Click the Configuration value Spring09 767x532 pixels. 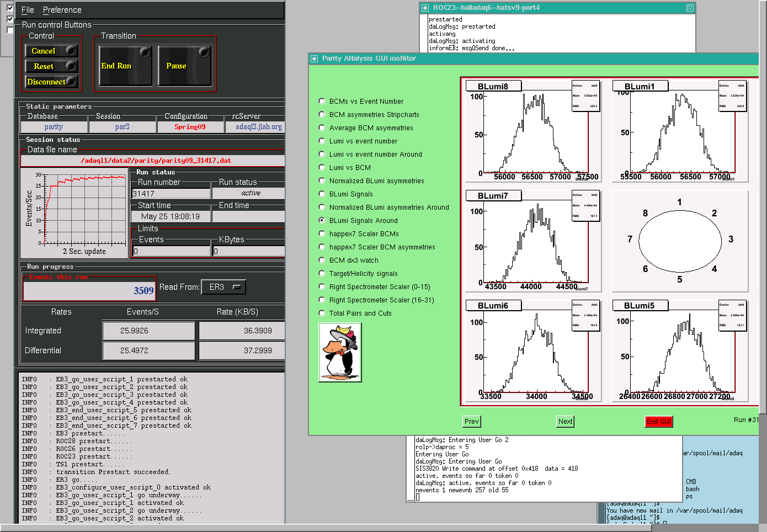pos(190,127)
